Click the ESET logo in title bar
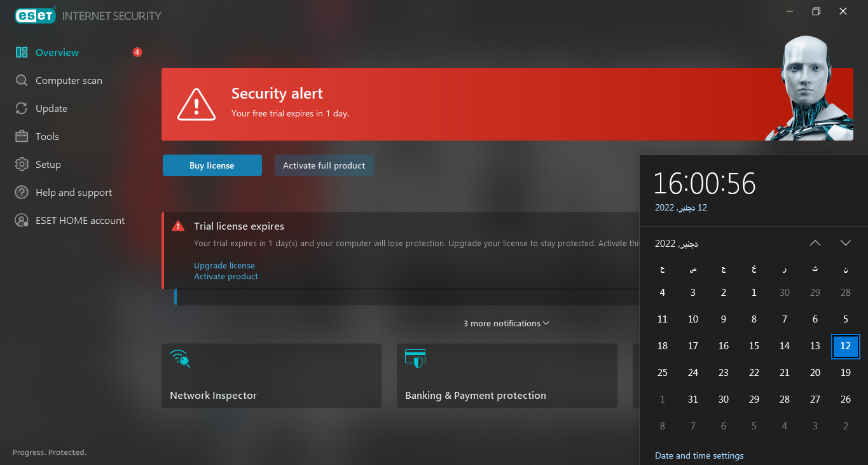The image size is (868, 465). 36,15
